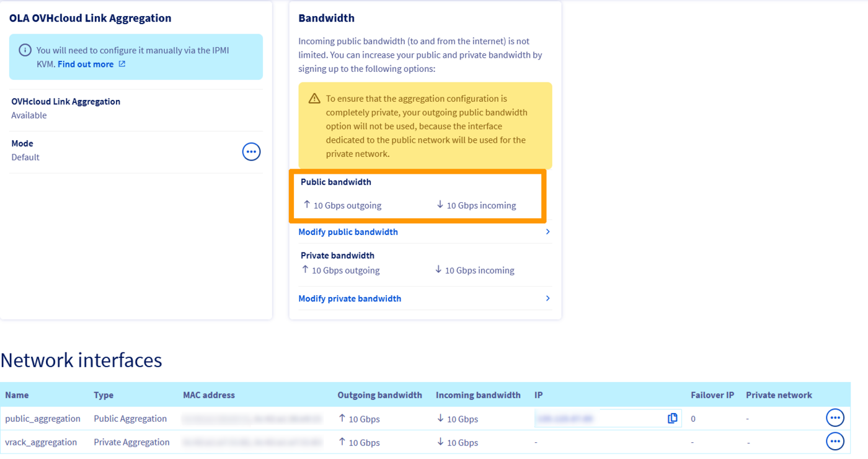Select the vrack_aggregation interface name
Viewport: 868px width, 459px height.
point(41,442)
